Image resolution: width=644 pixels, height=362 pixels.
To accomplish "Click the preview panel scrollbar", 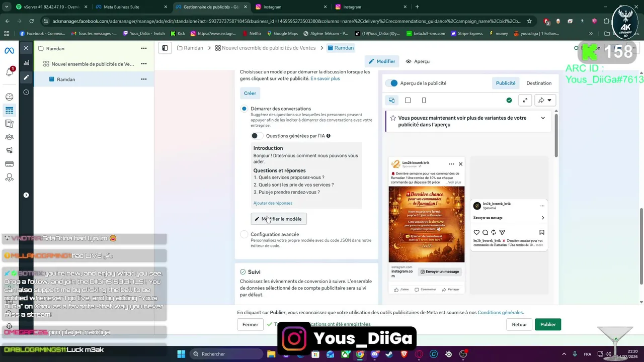I will point(556,136).
